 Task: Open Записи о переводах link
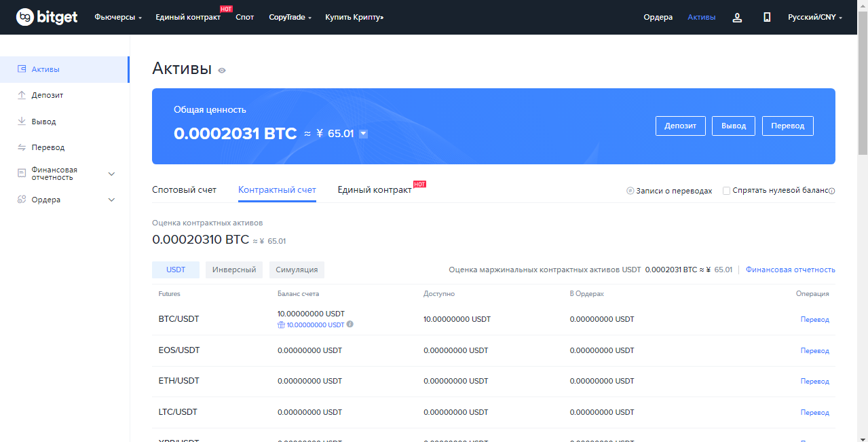[674, 191]
